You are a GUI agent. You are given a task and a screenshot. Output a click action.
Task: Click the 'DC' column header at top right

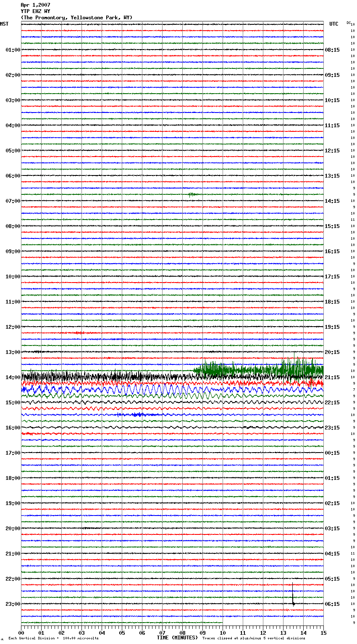349,23
